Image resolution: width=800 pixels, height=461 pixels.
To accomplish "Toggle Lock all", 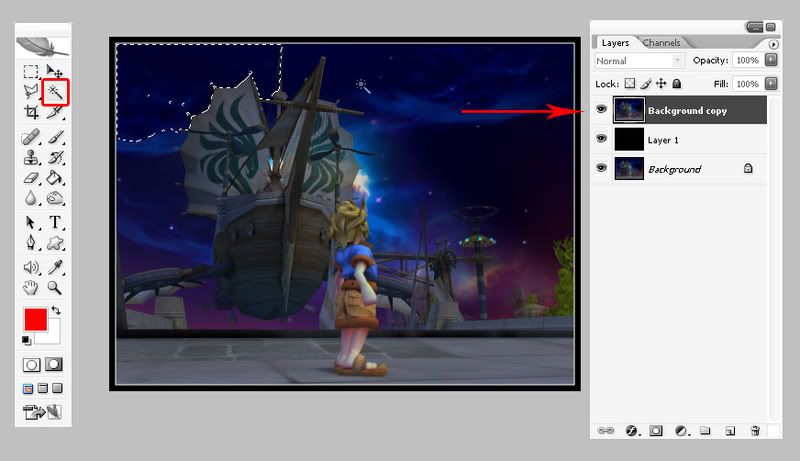I will pos(677,84).
